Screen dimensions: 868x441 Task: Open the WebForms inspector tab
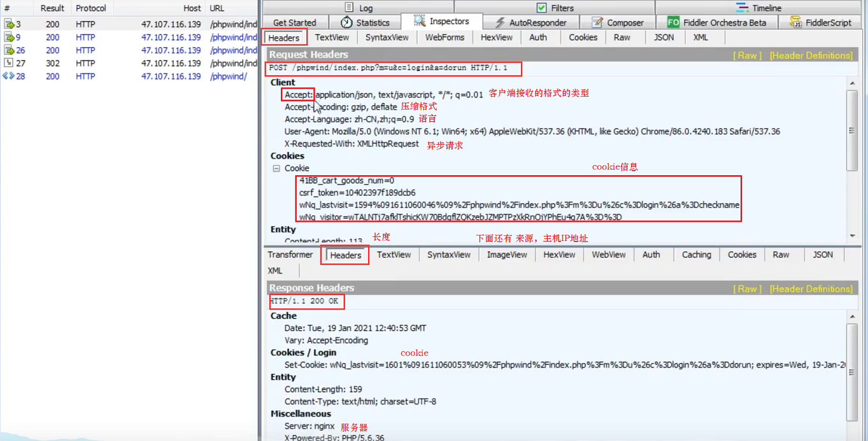pyautogui.click(x=445, y=38)
